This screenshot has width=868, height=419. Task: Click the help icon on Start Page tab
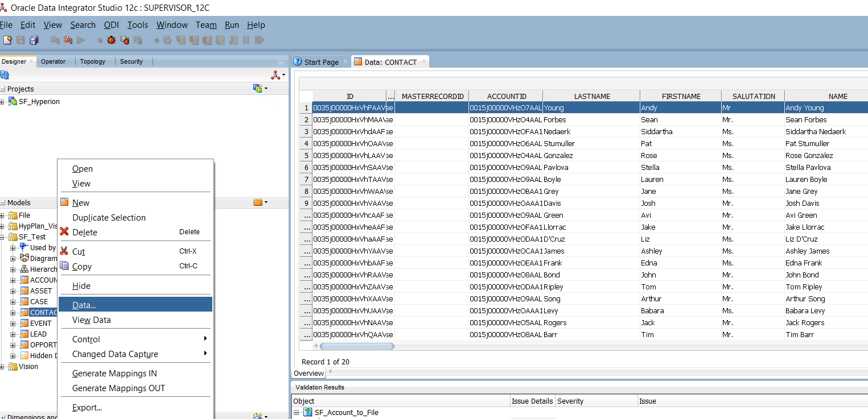coord(297,62)
